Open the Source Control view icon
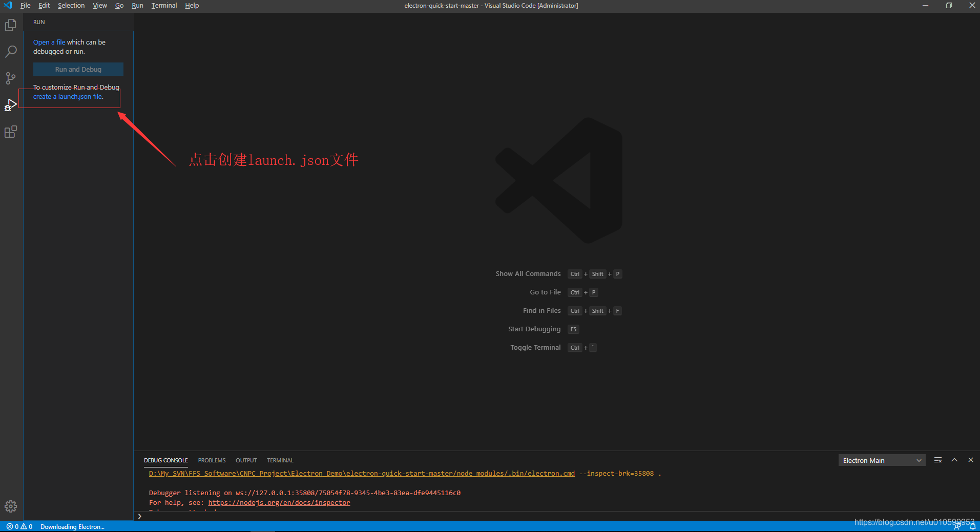Screen dimensions: 980x532 [11, 78]
